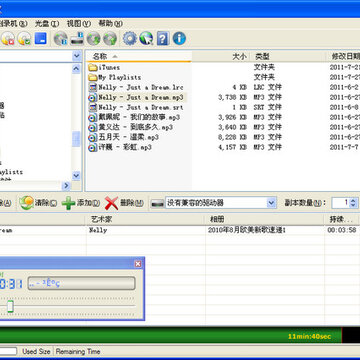Click the 清除 disc erase icon
The width and height of the screenshot is (360, 360).
click(x=26, y=203)
